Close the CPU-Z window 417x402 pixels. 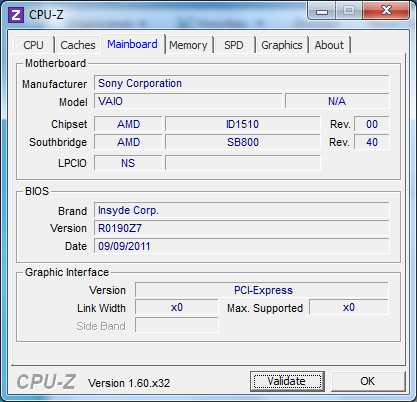click(x=386, y=10)
